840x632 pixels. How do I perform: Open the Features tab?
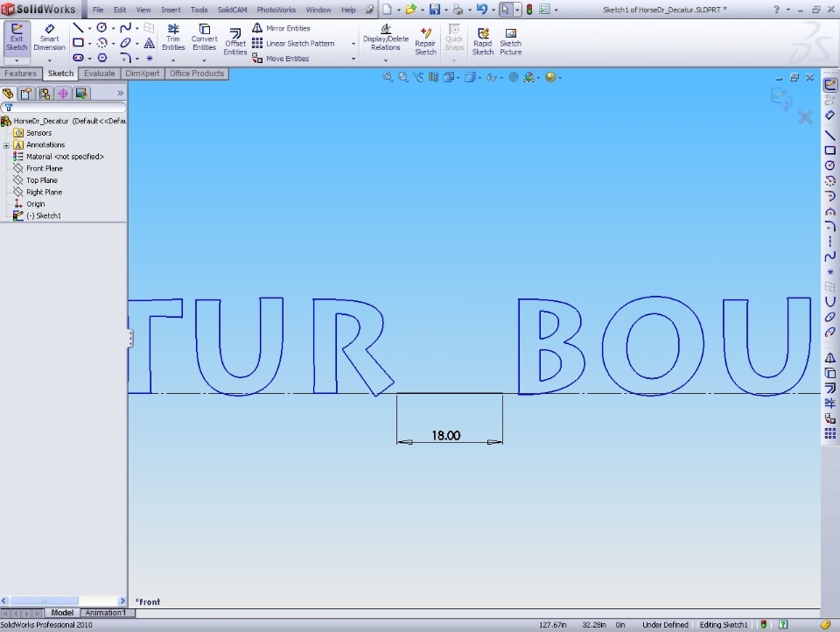click(20, 74)
